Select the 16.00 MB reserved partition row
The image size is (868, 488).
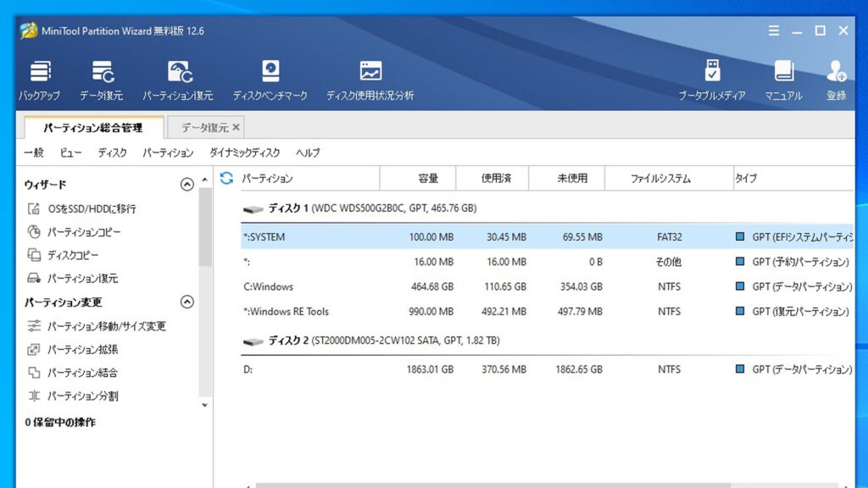pos(547,262)
